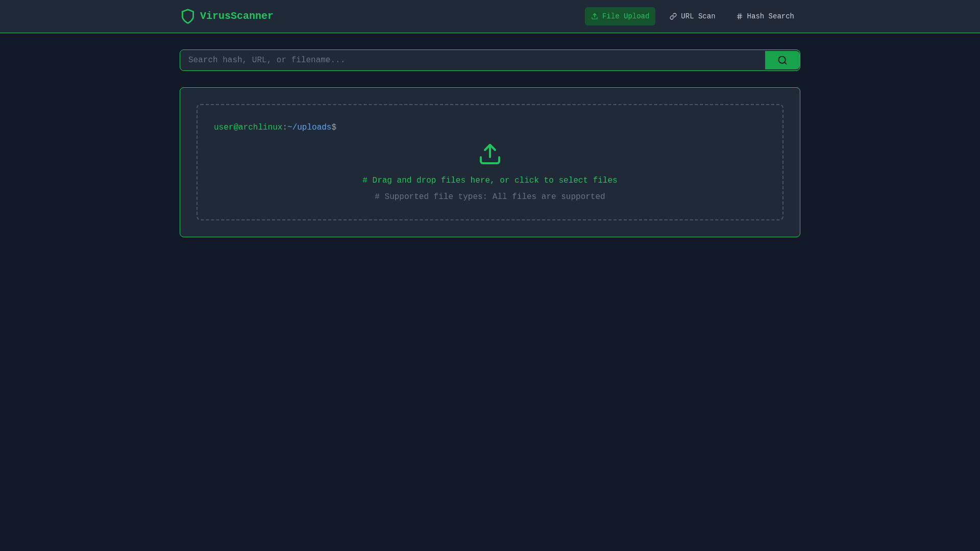The image size is (980, 551).
Task: Click the 'Supported file types' note
Action: [489, 197]
